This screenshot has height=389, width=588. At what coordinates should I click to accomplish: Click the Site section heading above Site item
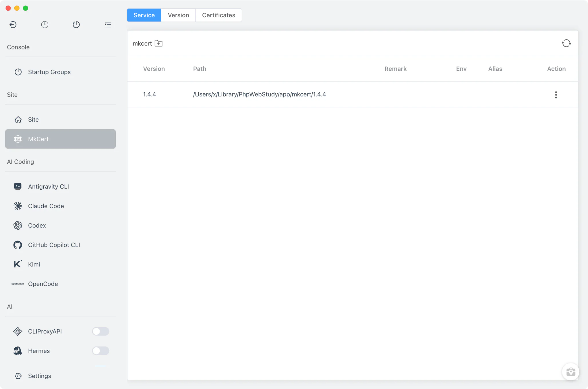pyautogui.click(x=12, y=95)
